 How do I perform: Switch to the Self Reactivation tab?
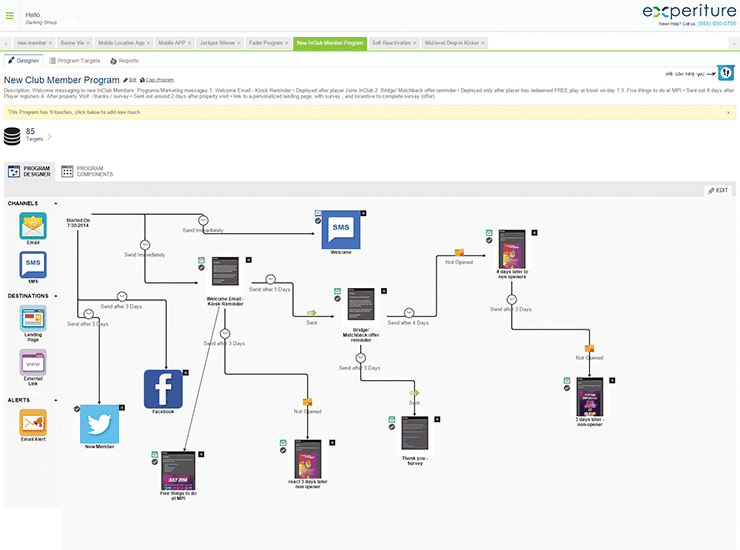coord(391,43)
